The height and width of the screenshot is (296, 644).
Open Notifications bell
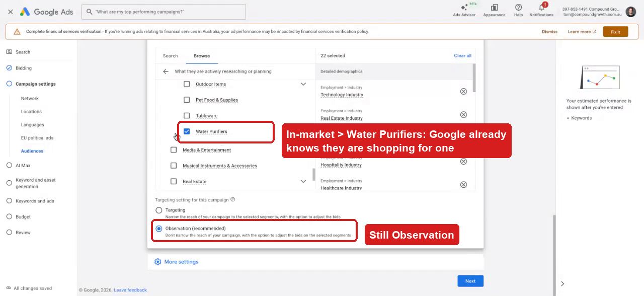tap(541, 10)
